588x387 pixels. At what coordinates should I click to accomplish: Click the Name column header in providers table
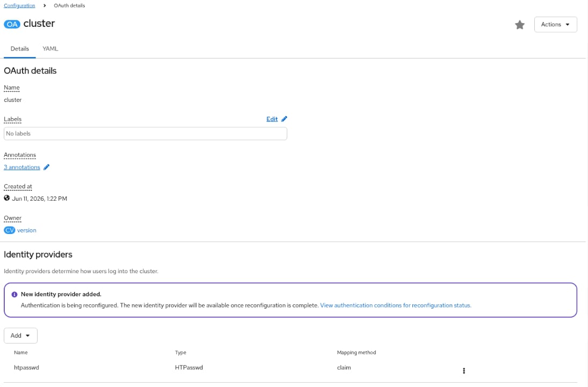click(x=21, y=353)
